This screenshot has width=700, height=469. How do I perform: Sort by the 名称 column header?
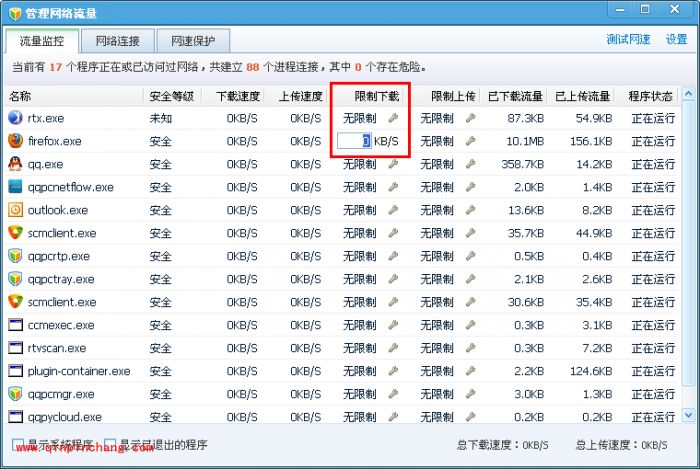74,96
